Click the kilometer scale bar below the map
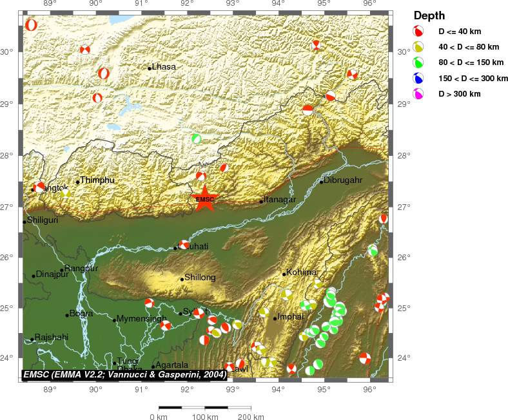The image size is (508, 420). (204, 408)
